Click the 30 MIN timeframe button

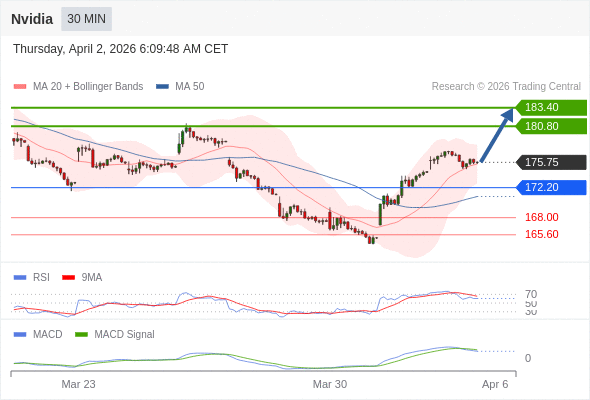tap(87, 19)
